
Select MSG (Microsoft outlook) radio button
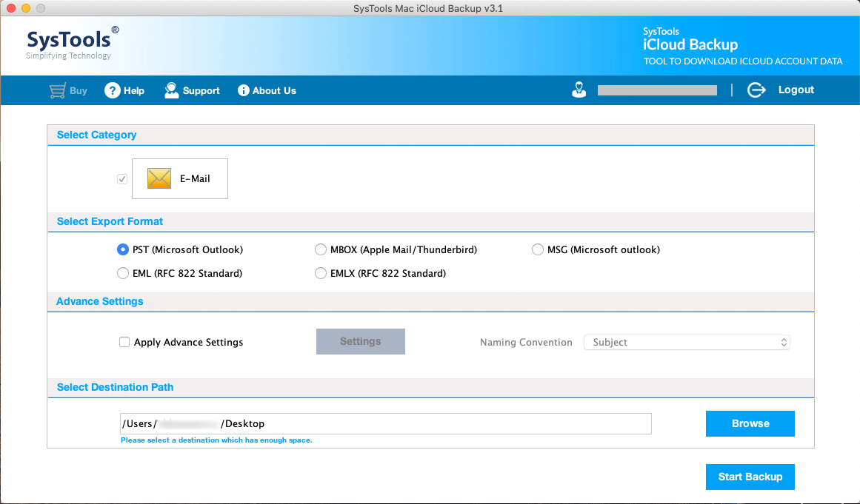[538, 250]
